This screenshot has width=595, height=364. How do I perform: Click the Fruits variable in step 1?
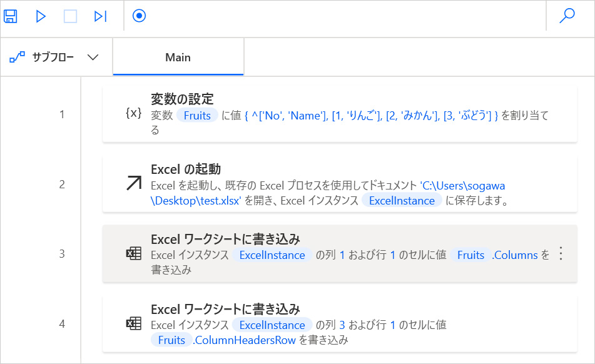point(197,116)
